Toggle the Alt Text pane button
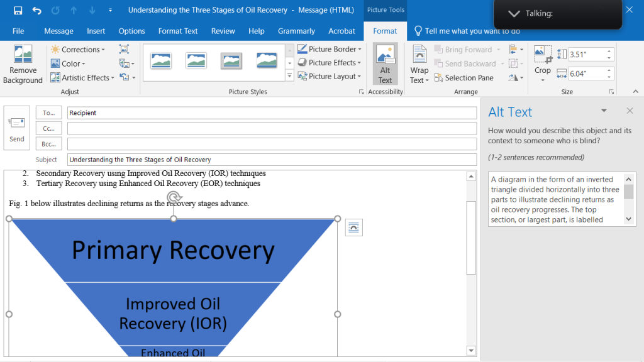Viewport: 644px width, 362px height. (x=385, y=65)
